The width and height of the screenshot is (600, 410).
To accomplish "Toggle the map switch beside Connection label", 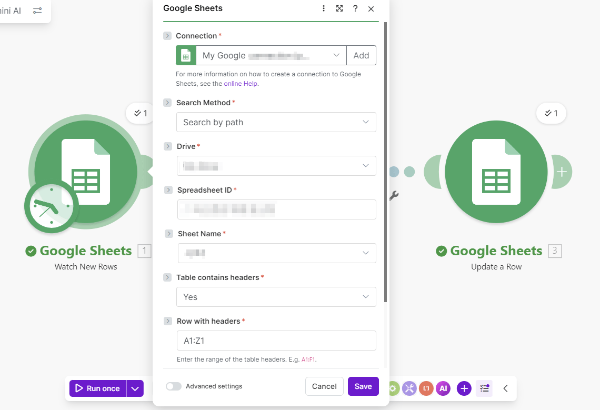I will point(167,36).
